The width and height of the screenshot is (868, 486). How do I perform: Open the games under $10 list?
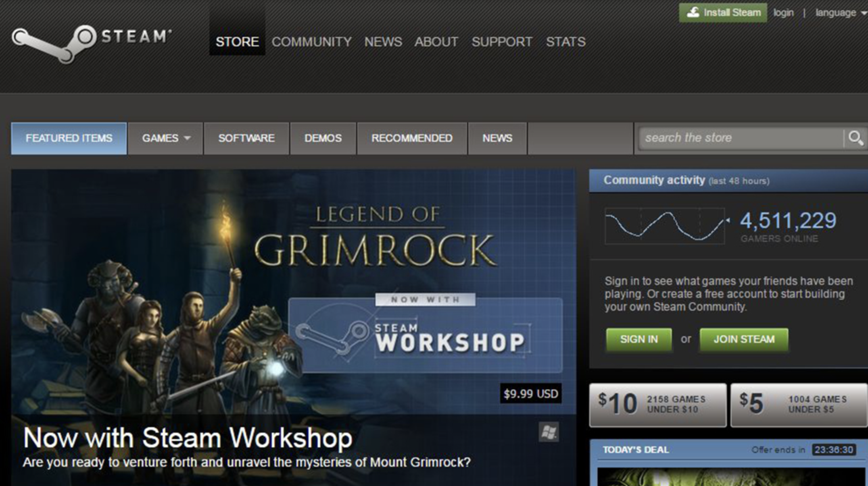(x=658, y=405)
